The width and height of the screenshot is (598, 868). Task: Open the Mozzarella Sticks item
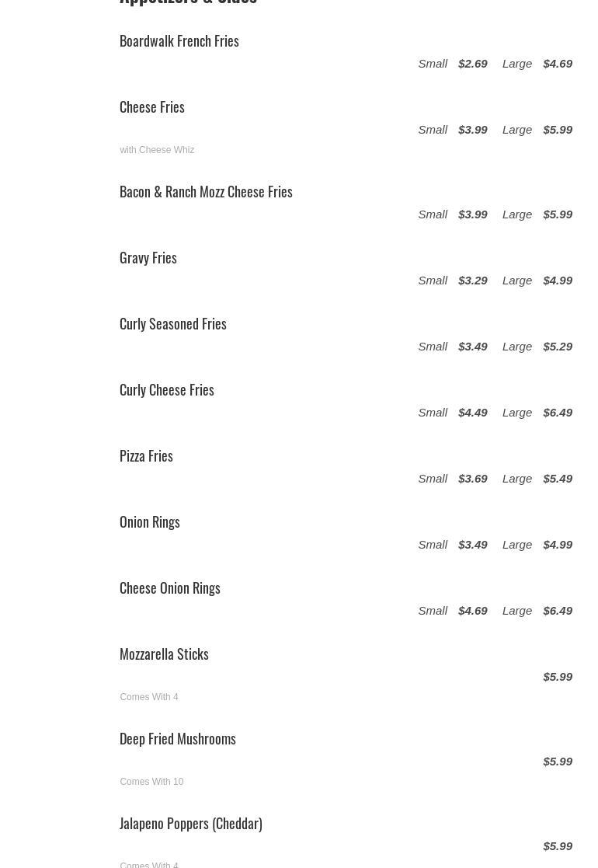[165, 654]
